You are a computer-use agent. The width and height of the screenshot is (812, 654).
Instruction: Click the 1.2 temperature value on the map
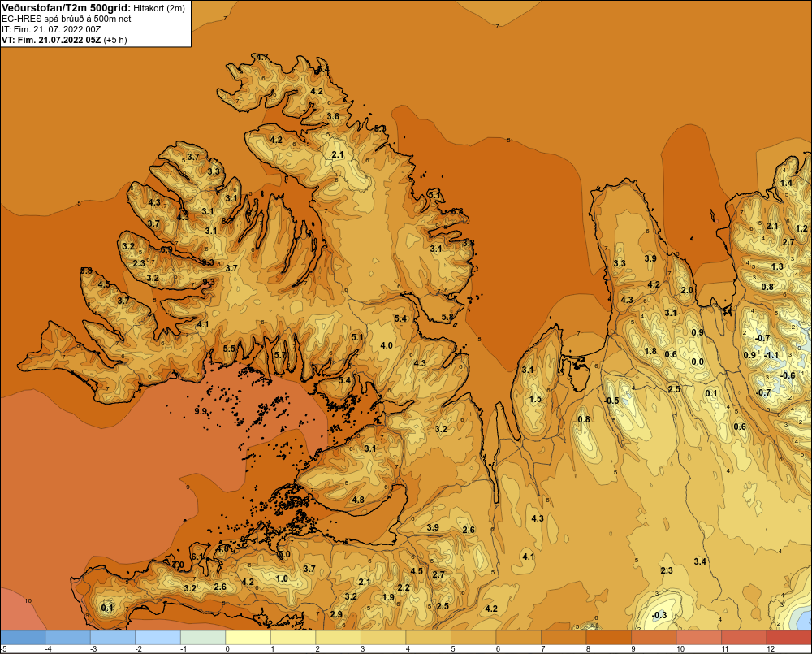[801, 228]
